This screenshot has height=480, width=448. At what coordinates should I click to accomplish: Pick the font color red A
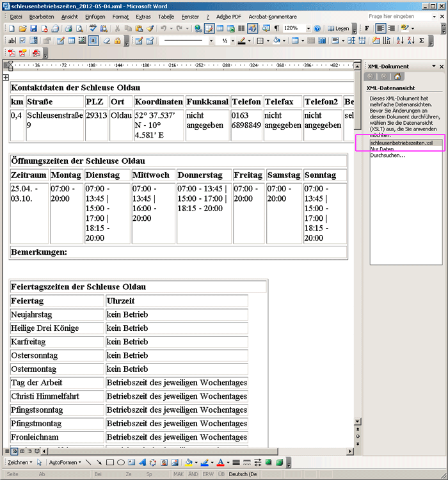[220, 463]
